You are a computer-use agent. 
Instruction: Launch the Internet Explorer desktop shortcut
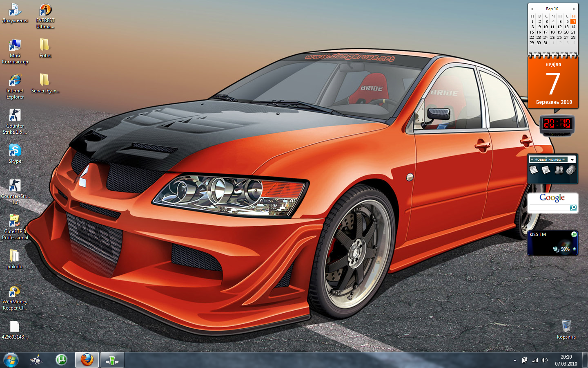[15, 87]
